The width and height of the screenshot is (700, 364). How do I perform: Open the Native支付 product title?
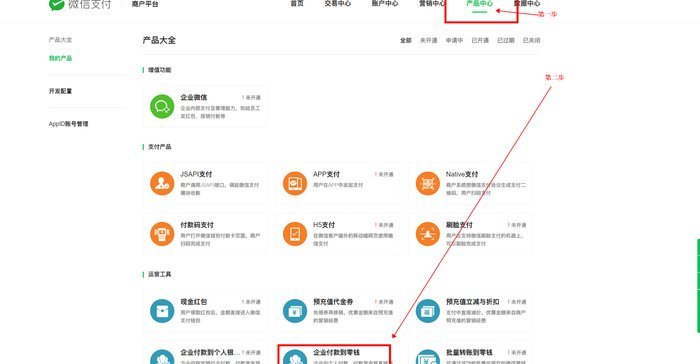click(462, 174)
